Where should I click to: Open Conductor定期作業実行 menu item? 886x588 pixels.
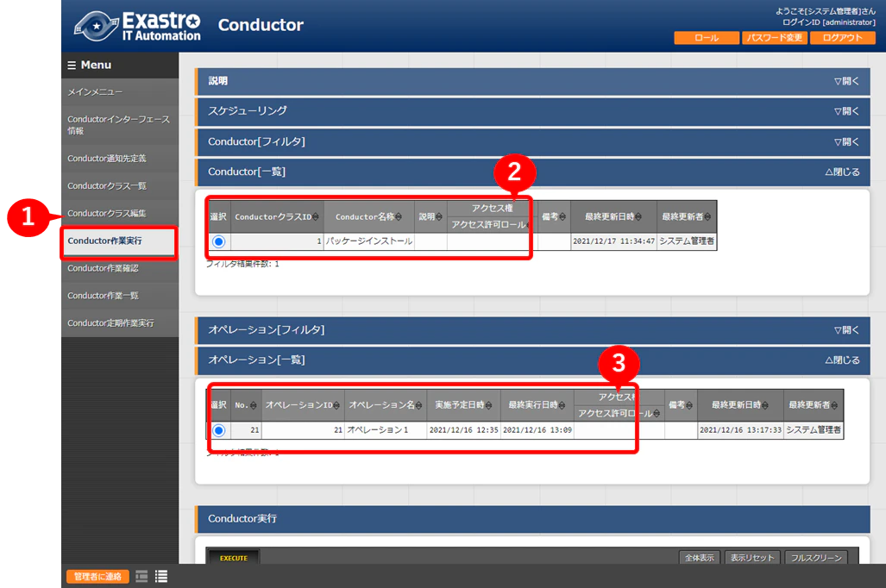click(x=120, y=323)
